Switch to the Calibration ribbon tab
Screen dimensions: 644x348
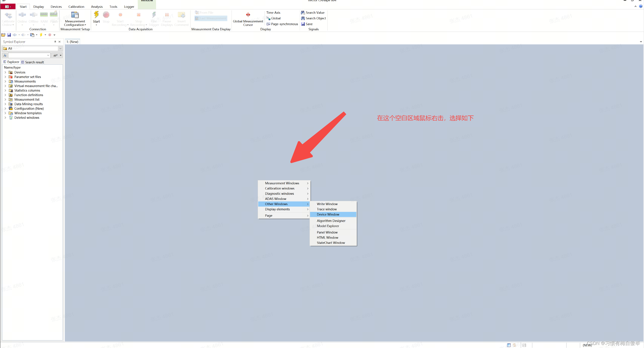click(x=76, y=7)
